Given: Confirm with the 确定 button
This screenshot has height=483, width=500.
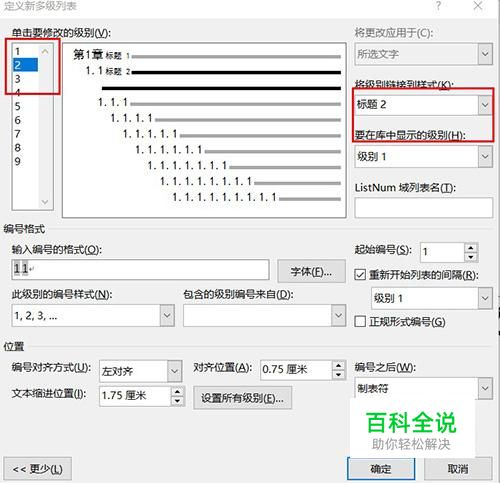Looking at the screenshot, I should click(381, 469).
